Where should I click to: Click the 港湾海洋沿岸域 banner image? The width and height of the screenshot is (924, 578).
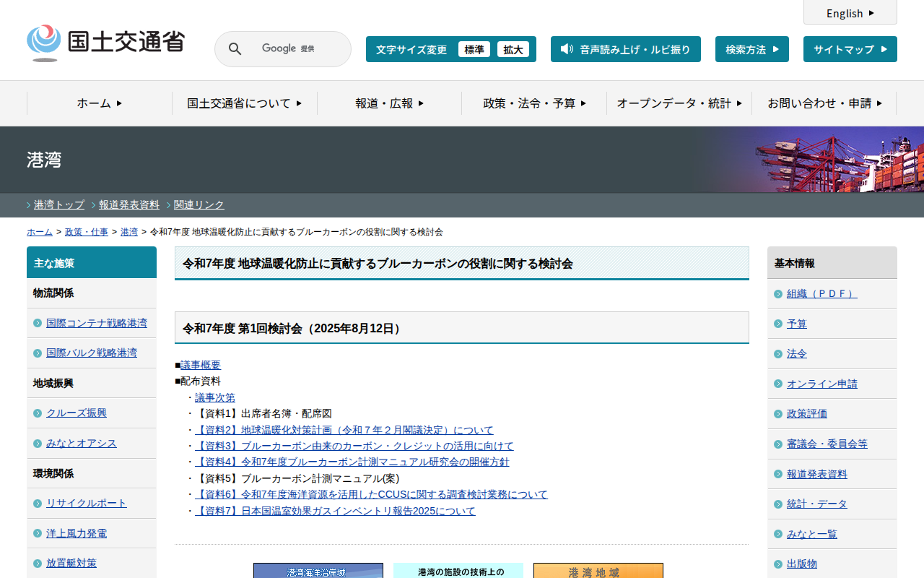318,571
